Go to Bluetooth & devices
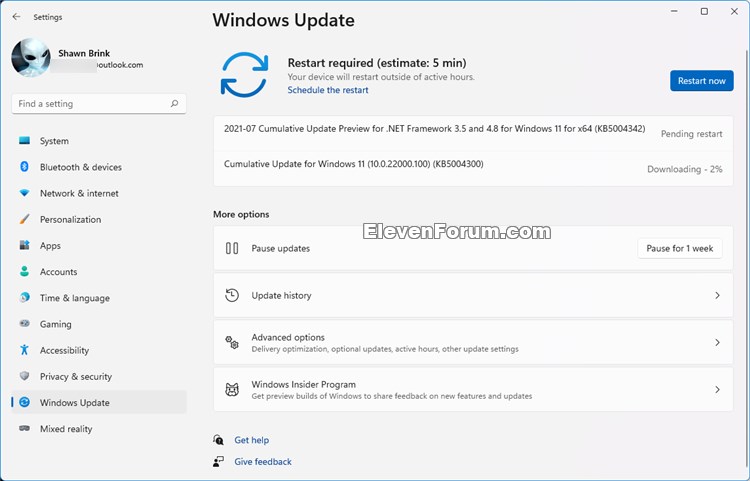 pos(99,167)
